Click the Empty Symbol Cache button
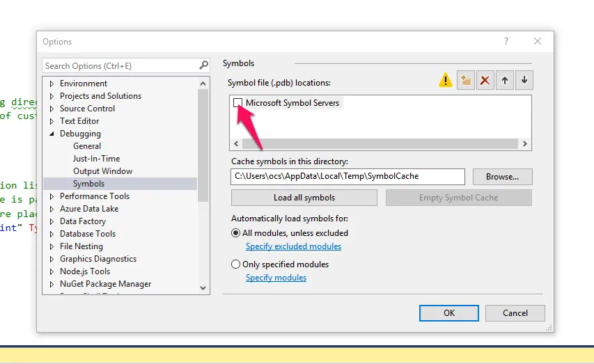594x364 pixels. point(458,198)
